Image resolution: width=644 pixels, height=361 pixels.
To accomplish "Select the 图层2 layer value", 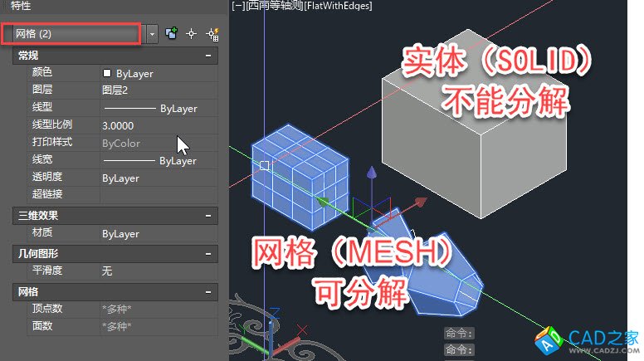I will pyautogui.click(x=158, y=90).
